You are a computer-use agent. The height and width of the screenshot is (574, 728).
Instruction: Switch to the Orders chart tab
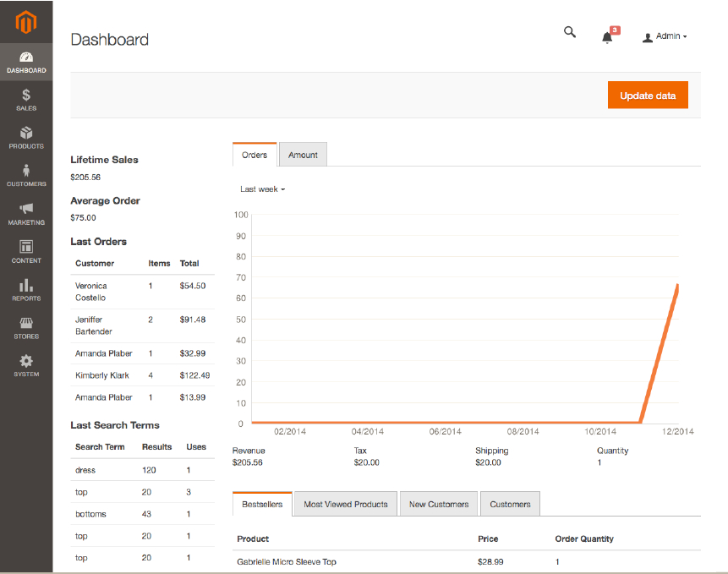(x=255, y=155)
